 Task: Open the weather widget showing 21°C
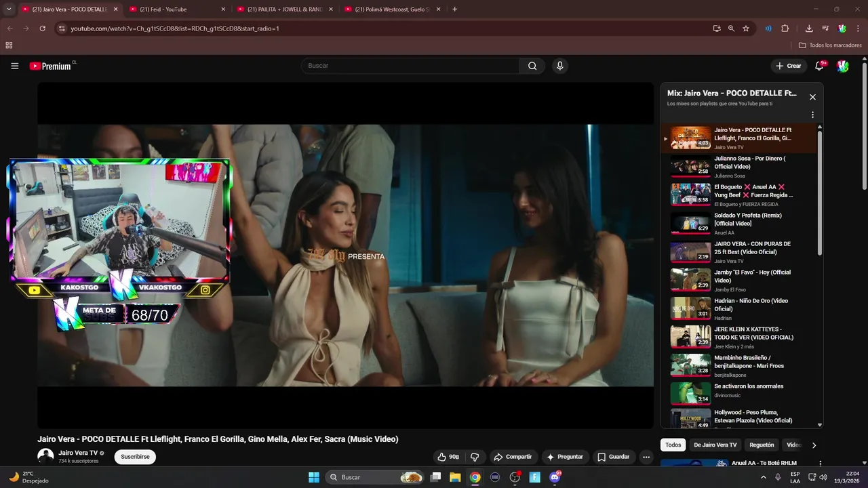click(x=30, y=477)
